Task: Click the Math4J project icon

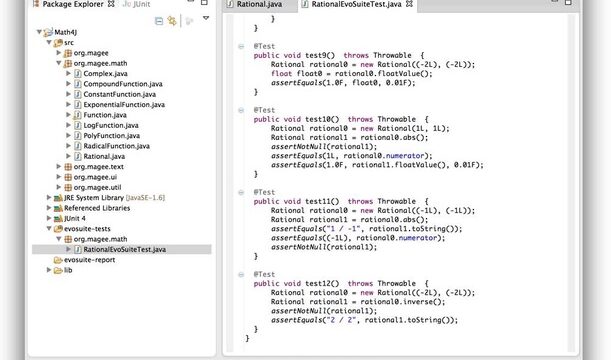Action: tap(48, 32)
